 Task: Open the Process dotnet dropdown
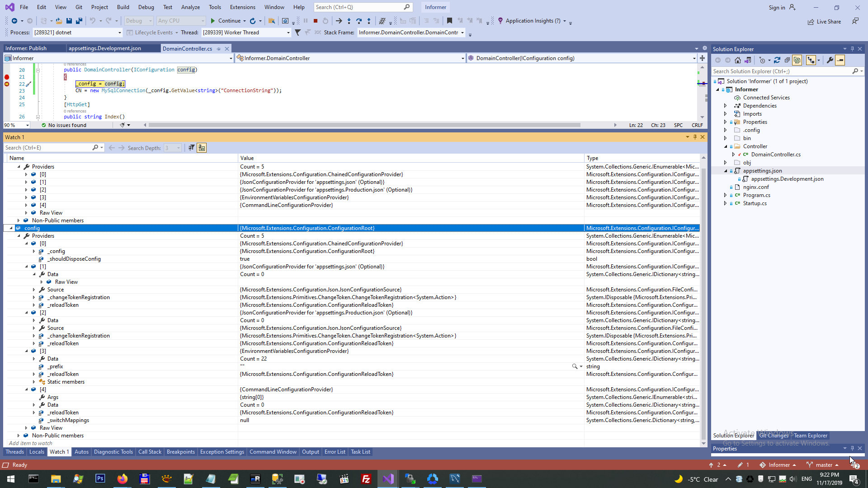pyautogui.click(x=119, y=33)
